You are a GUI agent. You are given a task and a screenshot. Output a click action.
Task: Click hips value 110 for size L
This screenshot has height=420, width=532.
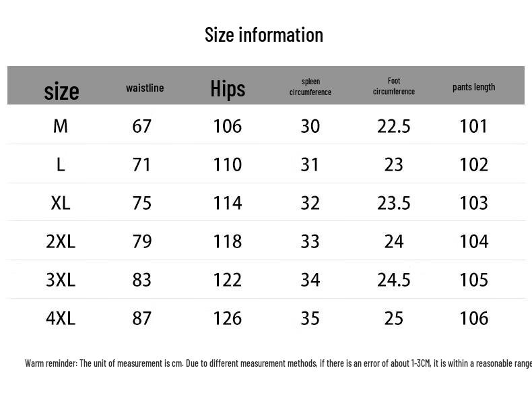228,164
